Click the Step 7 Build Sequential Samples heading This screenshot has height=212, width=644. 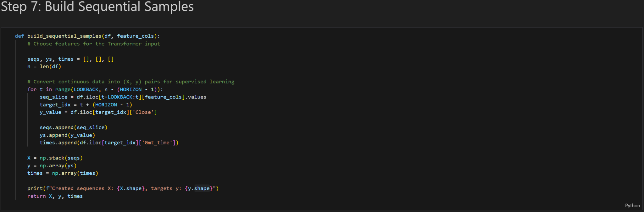pos(97,7)
